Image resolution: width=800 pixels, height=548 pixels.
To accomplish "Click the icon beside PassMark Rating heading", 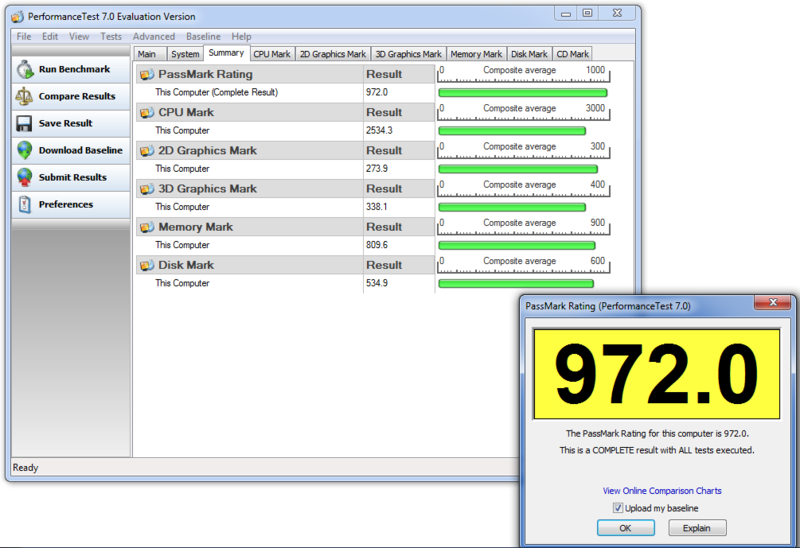I will (x=147, y=74).
